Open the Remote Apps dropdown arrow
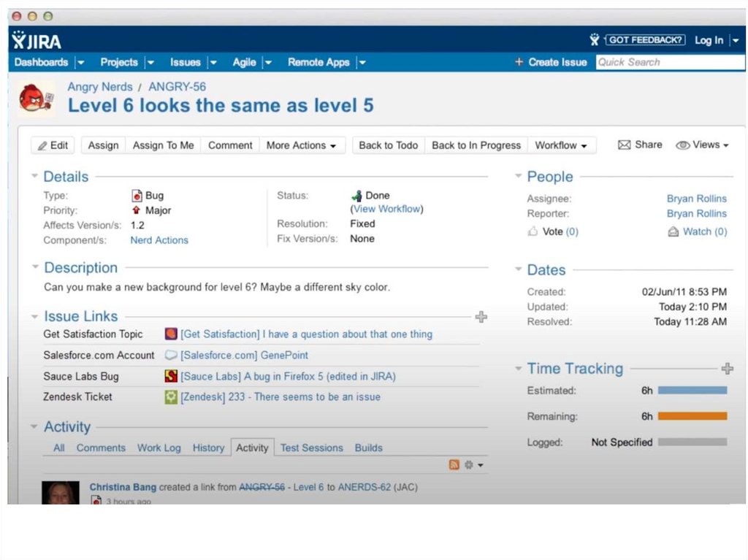Viewport: 748px width, 560px height. [362, 63]
